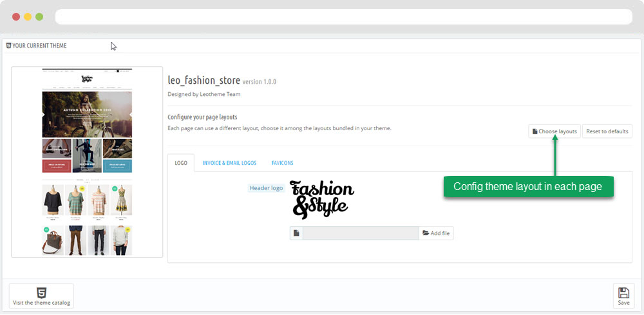The image size is (644, 315).
Task: Click the red window close dot
Action: (x=16, y=17)
